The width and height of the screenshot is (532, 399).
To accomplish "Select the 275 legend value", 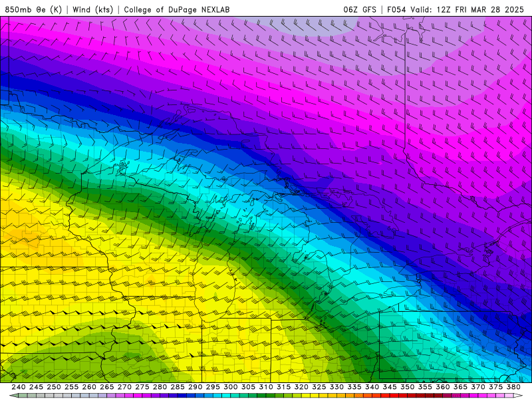I will click(x=142, y=387).
